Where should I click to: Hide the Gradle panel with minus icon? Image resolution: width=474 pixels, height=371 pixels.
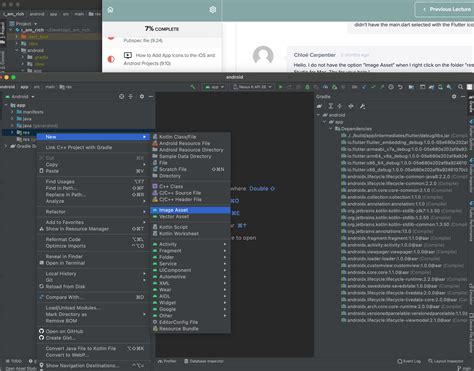463,97
